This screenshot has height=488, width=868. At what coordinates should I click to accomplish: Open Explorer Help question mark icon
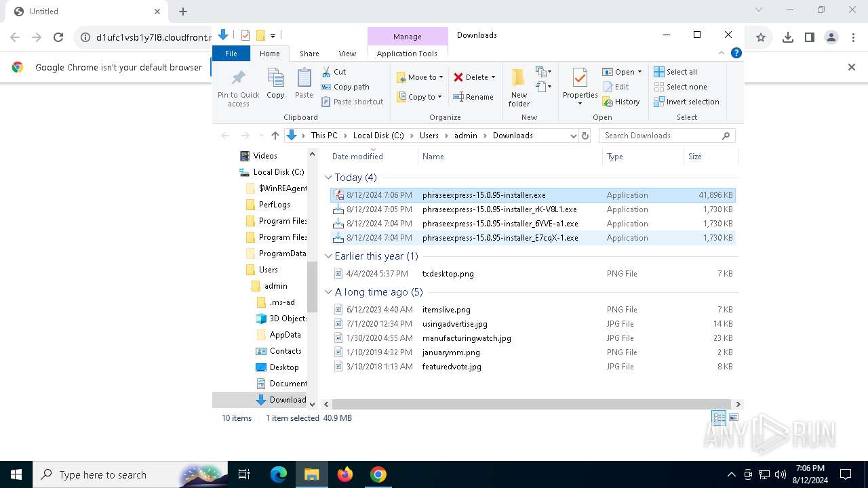(x=736, y=53)
